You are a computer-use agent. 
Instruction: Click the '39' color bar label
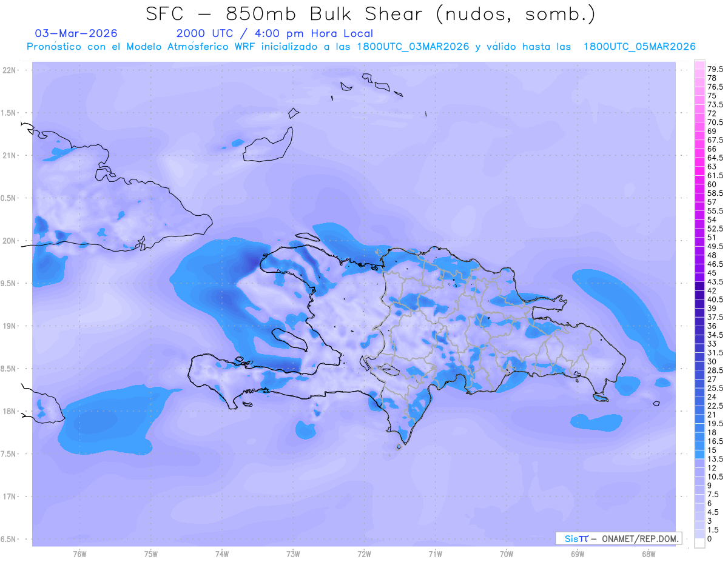pyautogui.click(x=712, y=309)
